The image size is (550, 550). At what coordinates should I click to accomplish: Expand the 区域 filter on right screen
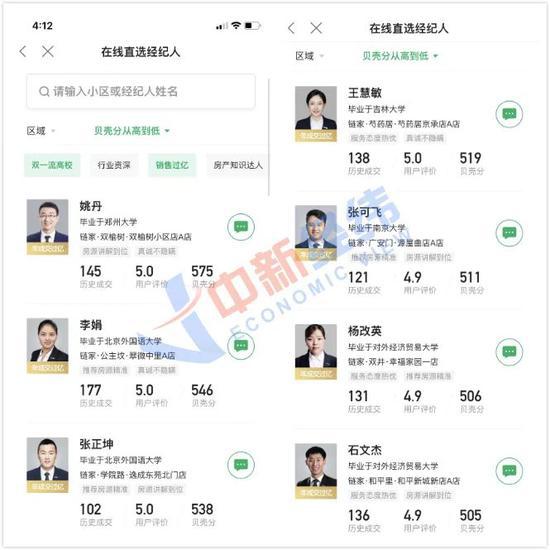tap(309, 56)
